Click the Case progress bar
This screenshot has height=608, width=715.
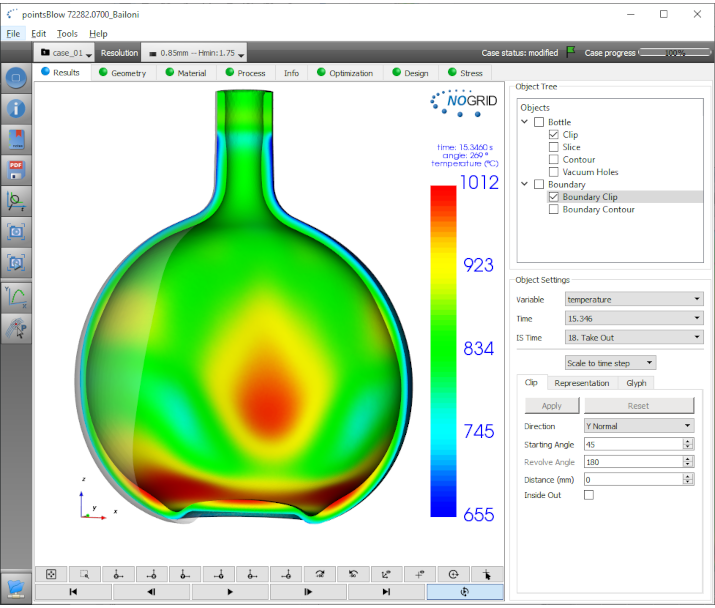[675, 53]
